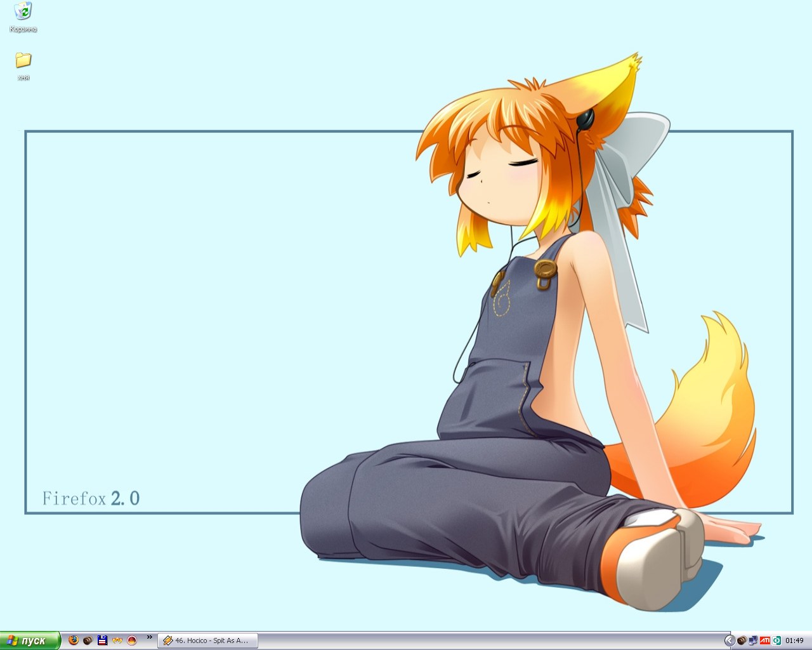
Task: Open the пуск Start menu
Action: [x=30, y=640]
